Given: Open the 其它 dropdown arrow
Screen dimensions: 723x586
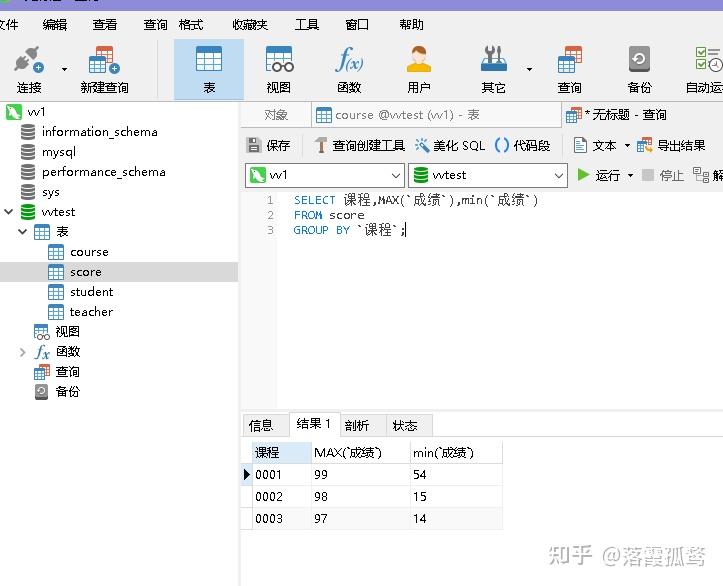Looking at the screenshot, I should (x=529, y=69).
